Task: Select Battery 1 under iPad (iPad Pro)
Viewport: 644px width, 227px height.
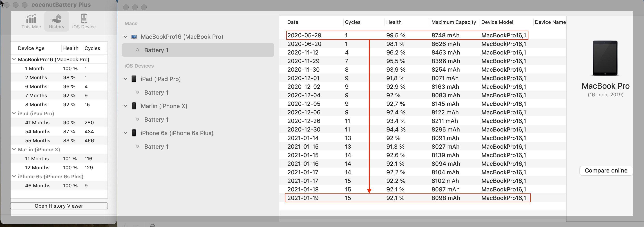Action: click(x=198, y=93)
